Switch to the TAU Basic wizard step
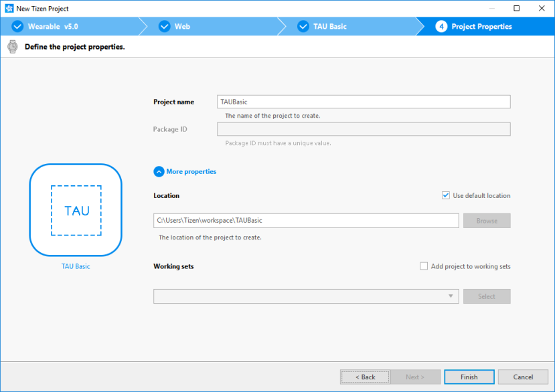Screen dimensions: 555x392 point(329,27)
